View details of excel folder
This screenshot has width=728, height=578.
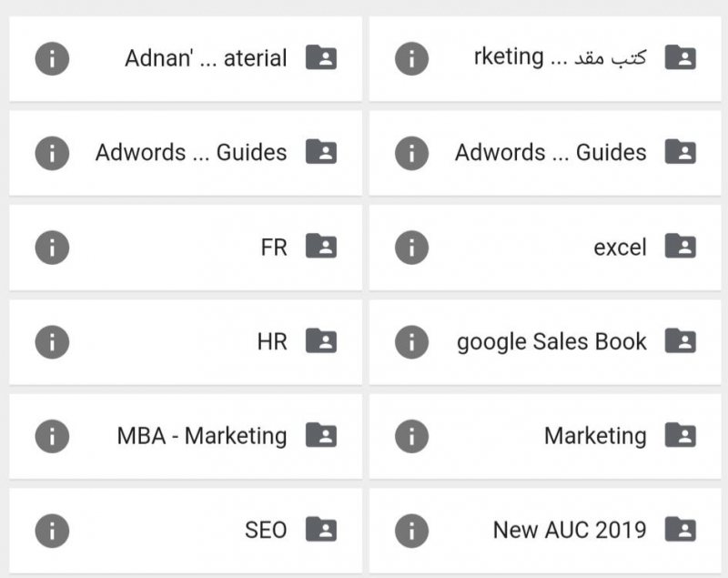tap(412, 248)
